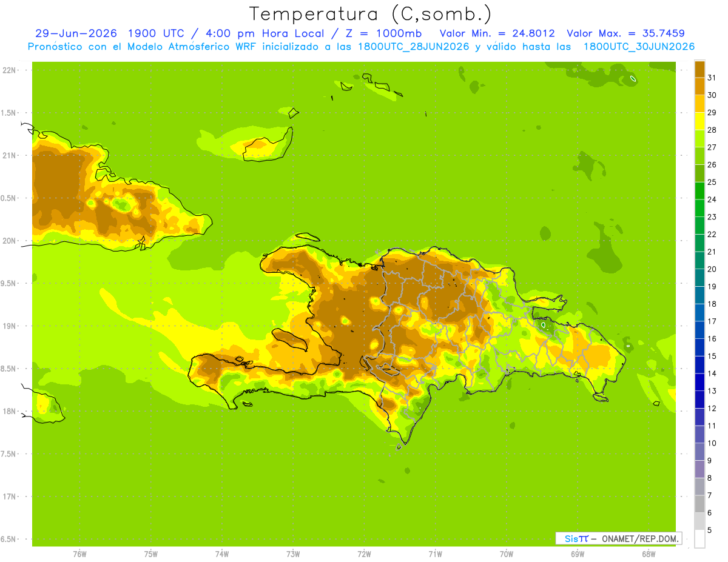Click the "25" color bar label

click(x=712, y=182)
